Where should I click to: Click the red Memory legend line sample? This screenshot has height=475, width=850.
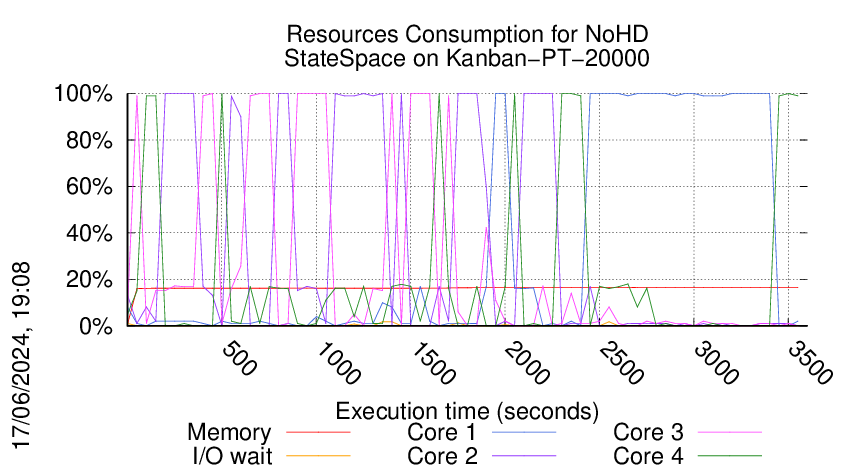[x=318, y=432]
